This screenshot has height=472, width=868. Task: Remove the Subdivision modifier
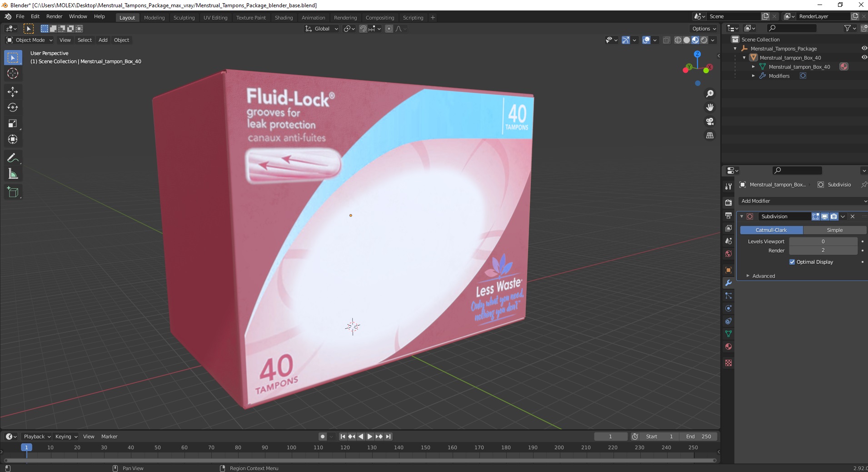(853, 216)
